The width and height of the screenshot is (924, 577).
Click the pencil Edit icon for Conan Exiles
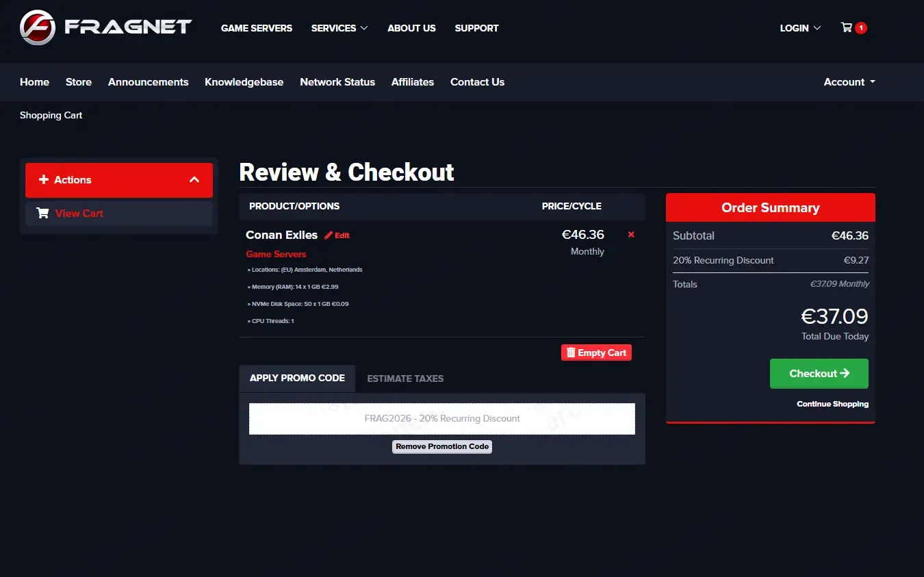click(x=329, y=235)
